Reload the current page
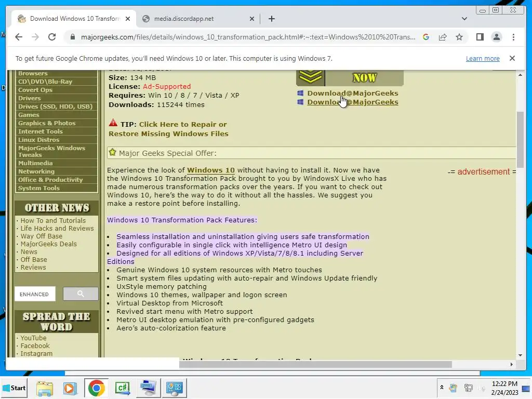Screen dimensions: 532x399 [52, 37]
